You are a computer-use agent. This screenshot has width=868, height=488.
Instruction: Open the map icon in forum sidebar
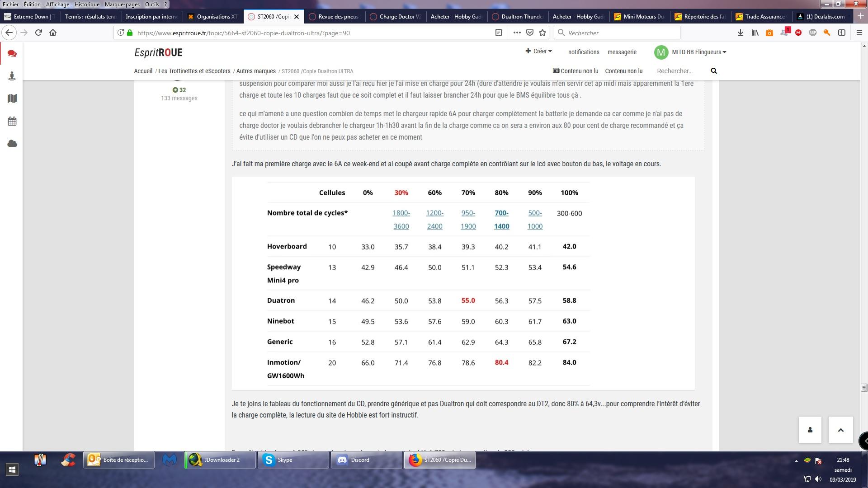tap(12, 99)
